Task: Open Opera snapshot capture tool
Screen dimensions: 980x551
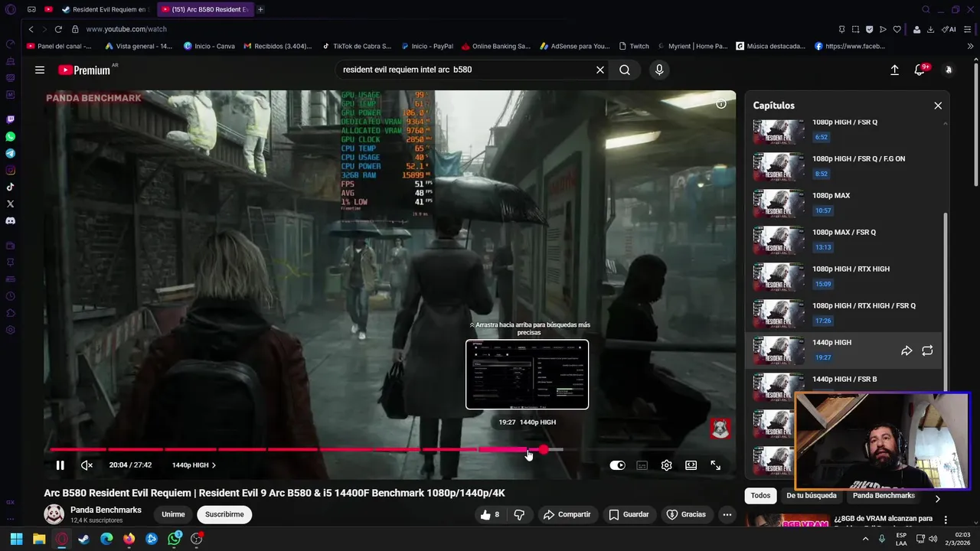Action: point(855,29)
